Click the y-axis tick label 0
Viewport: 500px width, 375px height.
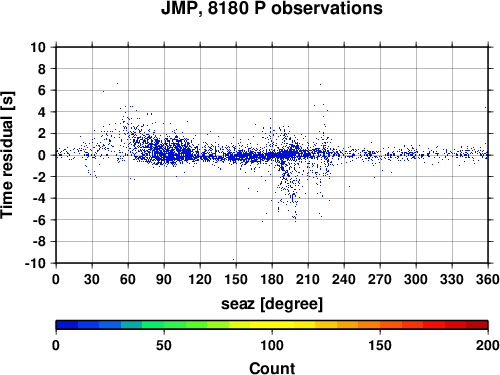[42, 155]
